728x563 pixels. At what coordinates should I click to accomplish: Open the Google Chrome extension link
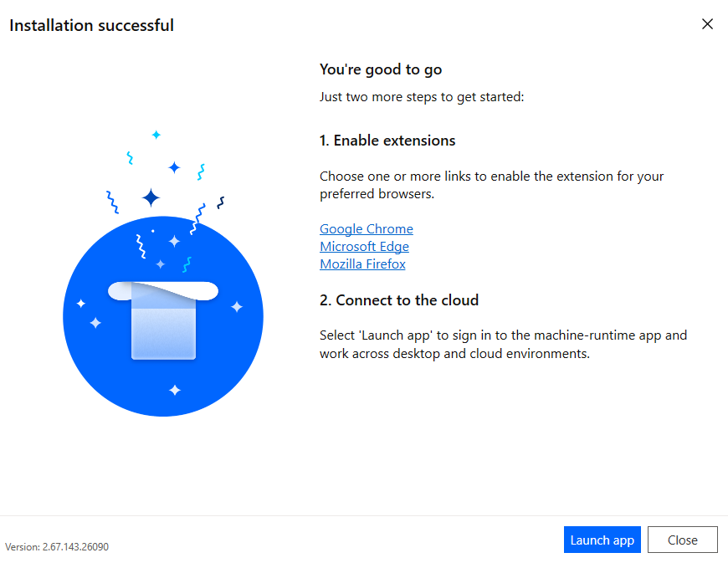tap(367, 229)
